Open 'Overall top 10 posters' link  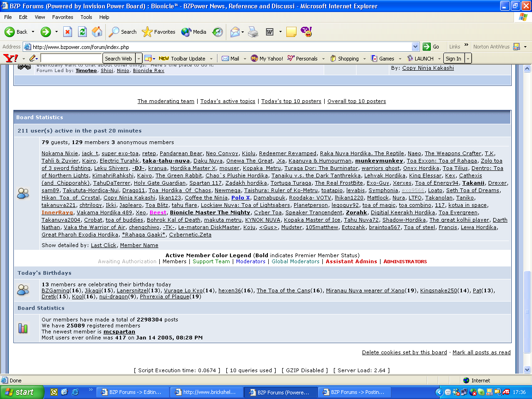click(x=357, y=101)
